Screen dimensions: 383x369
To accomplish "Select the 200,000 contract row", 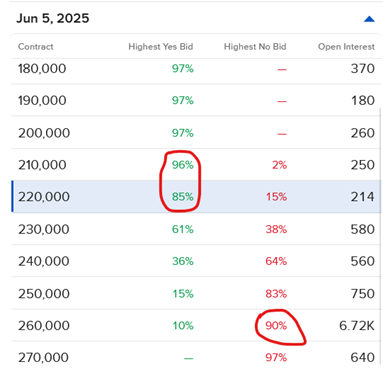I will [196, 133].
